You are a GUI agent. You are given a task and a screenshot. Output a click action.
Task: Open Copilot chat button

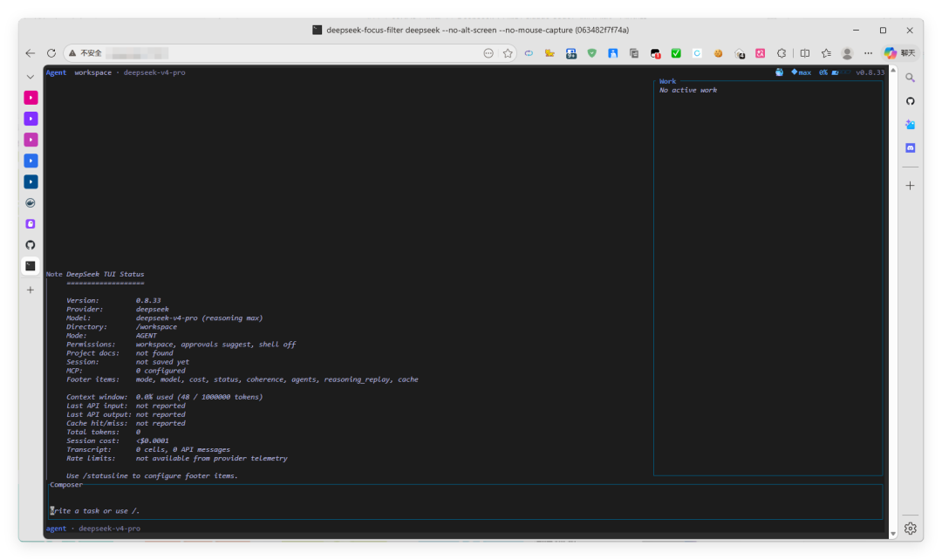point(899,53)
